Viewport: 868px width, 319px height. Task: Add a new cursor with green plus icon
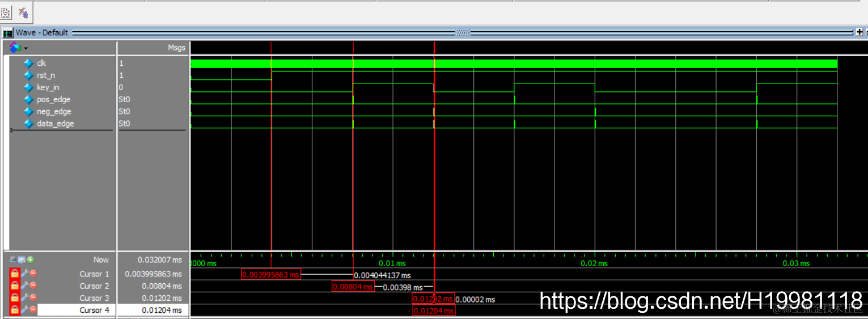coord(30,259)
